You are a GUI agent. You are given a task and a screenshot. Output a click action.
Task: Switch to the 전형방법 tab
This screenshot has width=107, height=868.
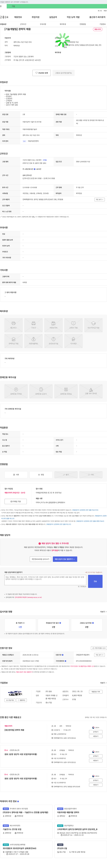83,24
